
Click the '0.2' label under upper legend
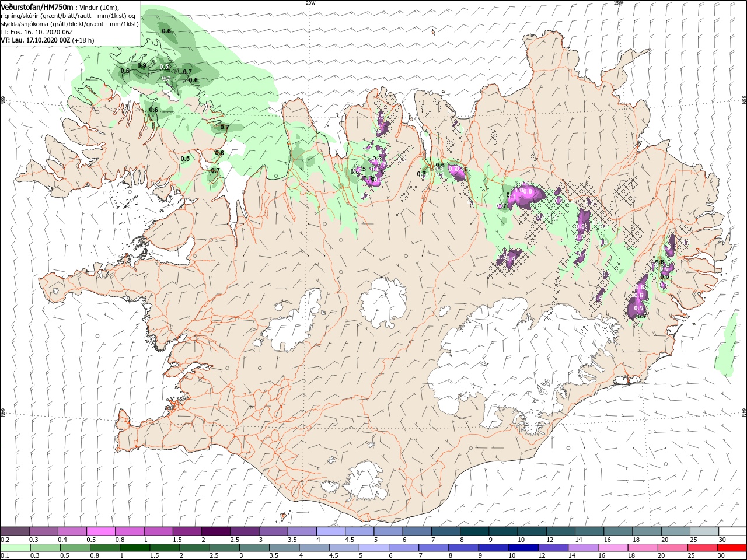5,540
